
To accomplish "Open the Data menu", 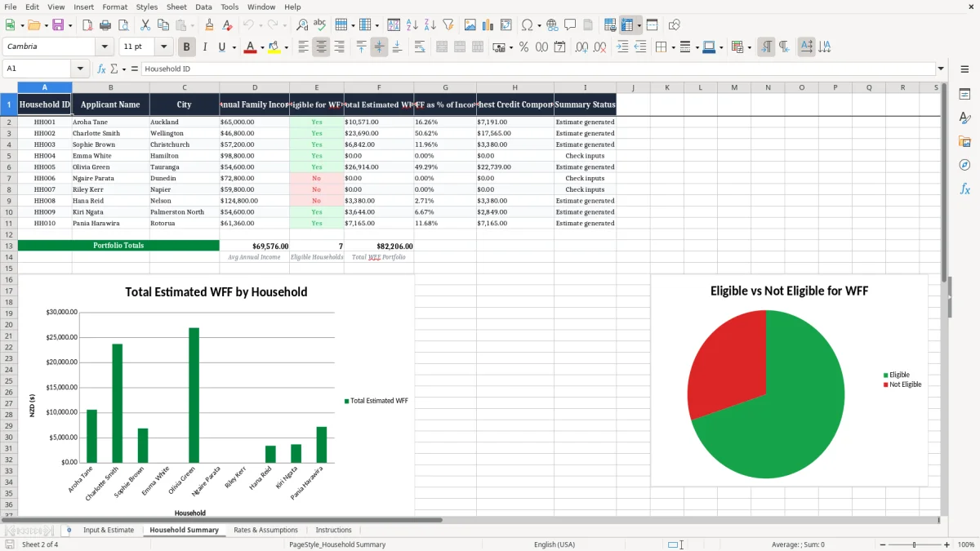I will coord(203,7).
